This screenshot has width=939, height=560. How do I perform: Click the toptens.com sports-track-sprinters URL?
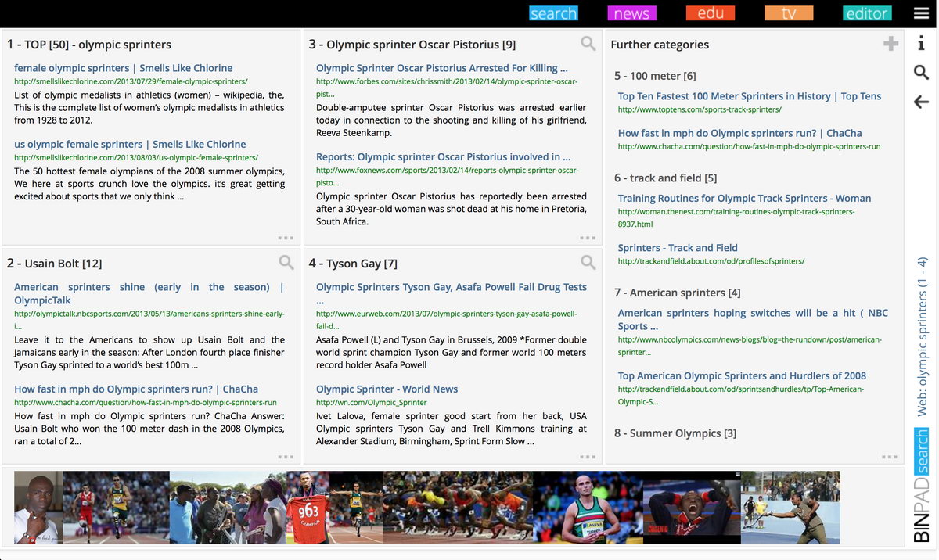pos(700,109)
